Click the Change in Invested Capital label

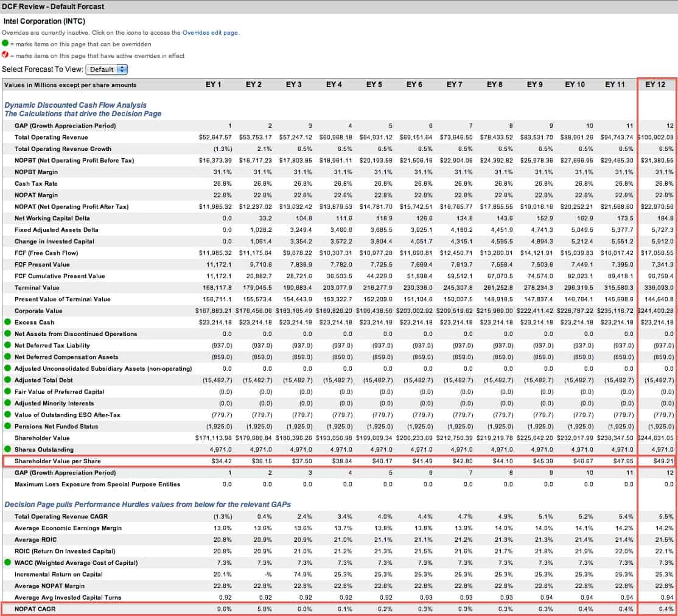tap(54, 242)
